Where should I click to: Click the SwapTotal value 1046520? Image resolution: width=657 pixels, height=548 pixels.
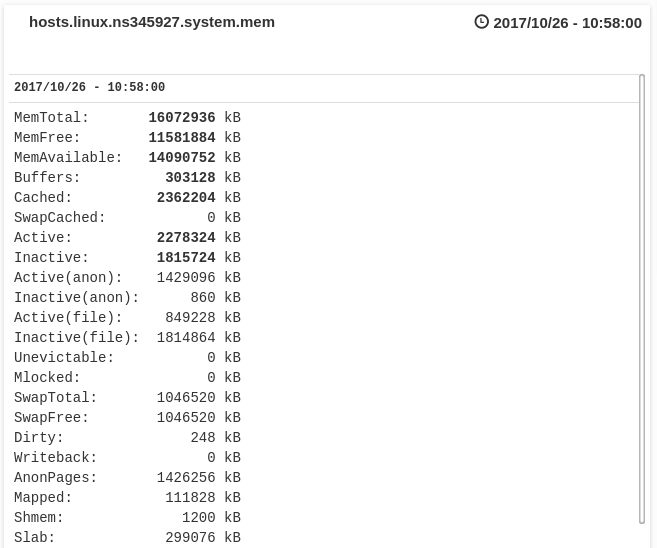coord(186,398)
